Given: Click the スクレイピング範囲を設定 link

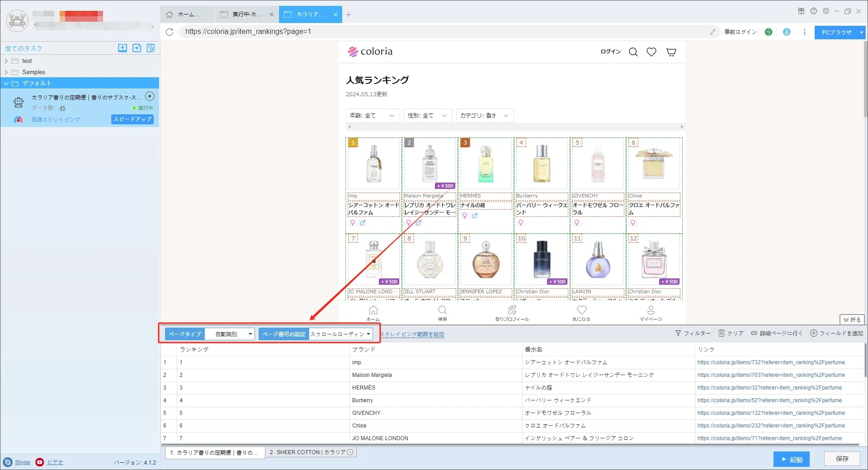Looking at the screenshot, I should 412,334.
